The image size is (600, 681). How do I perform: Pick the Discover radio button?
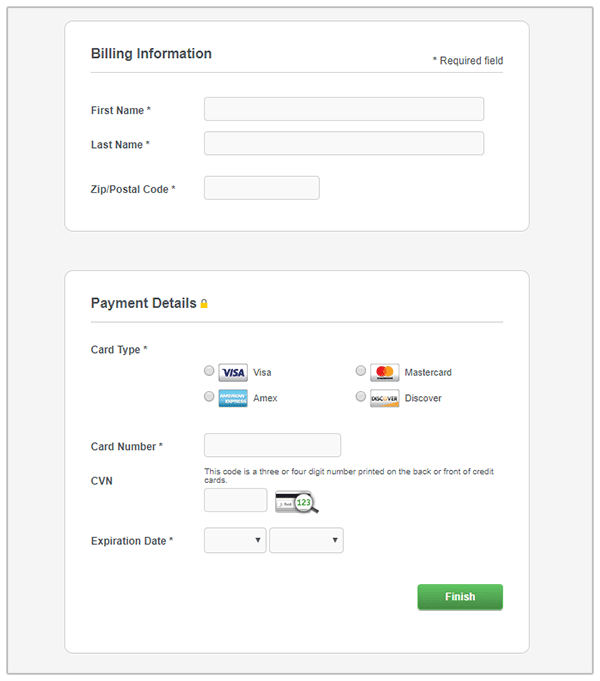click(361, 397)
